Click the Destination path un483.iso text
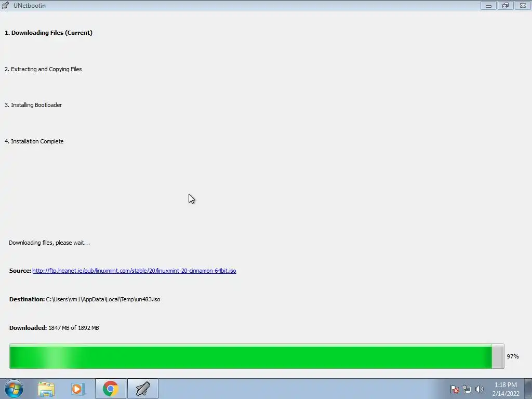Image resolution: width=532 pixels, height=399 pixels. click(x=103, y=300)
